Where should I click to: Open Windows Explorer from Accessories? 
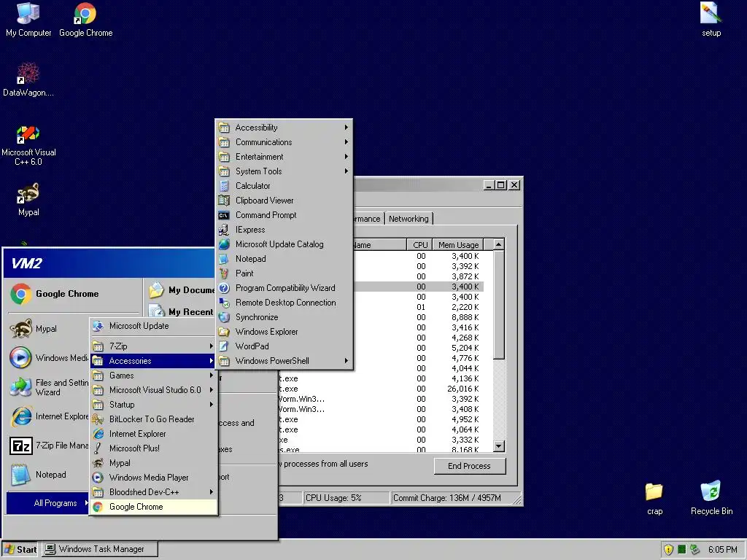284,332
